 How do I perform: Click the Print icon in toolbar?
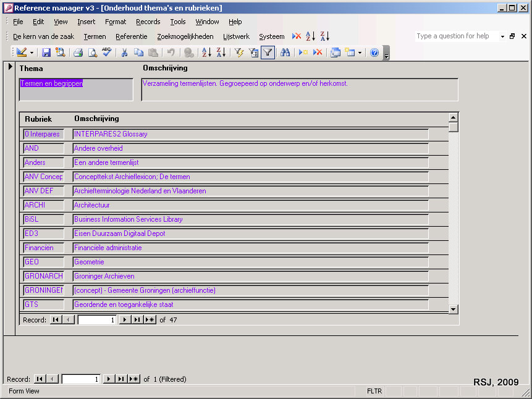pos(78,52)
